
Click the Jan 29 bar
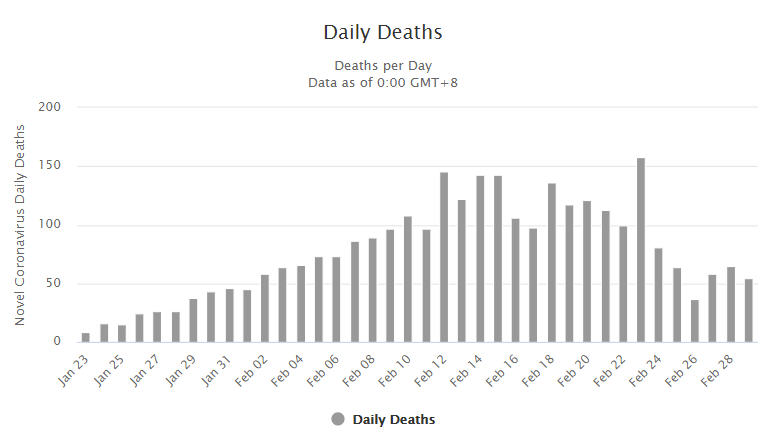(193, 320)
